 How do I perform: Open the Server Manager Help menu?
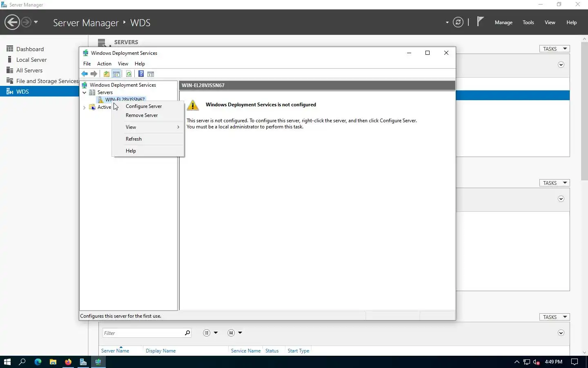[572, 22]
